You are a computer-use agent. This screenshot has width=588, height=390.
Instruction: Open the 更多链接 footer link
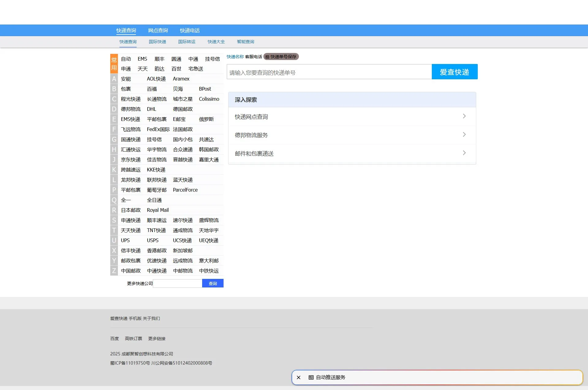pos(157,339)
